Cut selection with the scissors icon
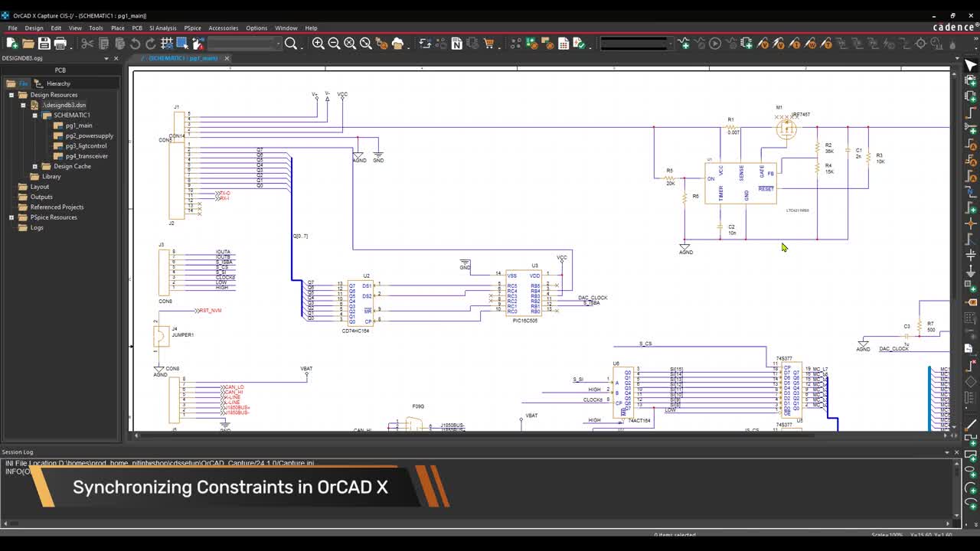980x551 pixels. (x=87, y=44)
